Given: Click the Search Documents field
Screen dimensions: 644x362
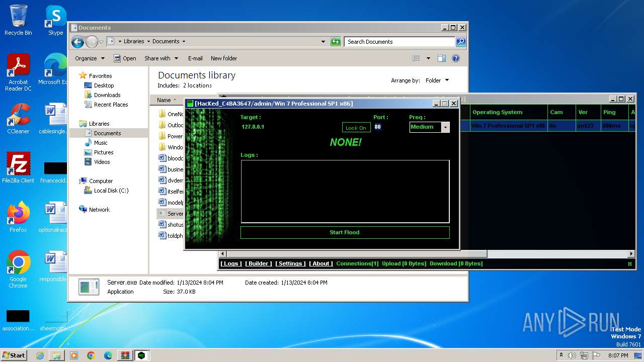Looking at the screenshot, I should pos(400,42).
